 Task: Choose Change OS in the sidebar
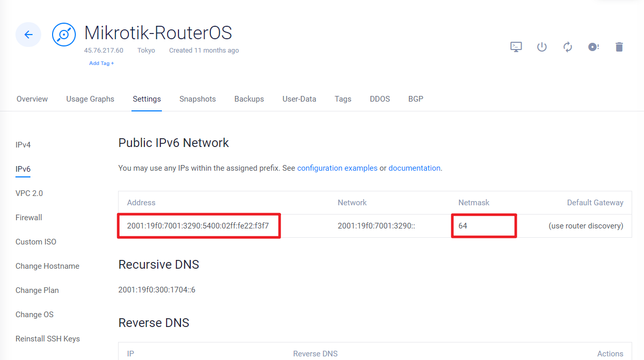coord(35,314)
